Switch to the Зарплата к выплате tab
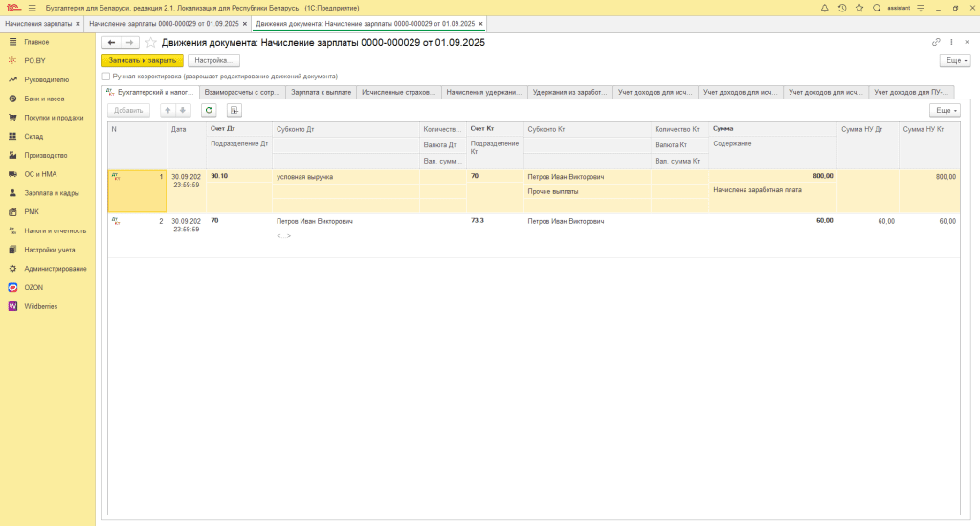The width and height of the screenshot is (980, 526). point(321,92)
